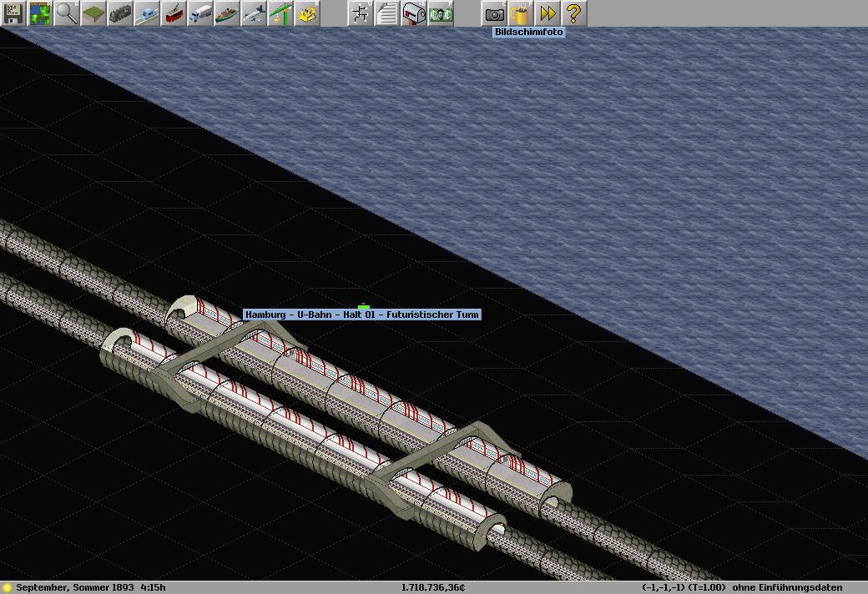Open tram construction tools via red tram icon
868x594 pixels.
pyautogui.click(x=174, y=13)
